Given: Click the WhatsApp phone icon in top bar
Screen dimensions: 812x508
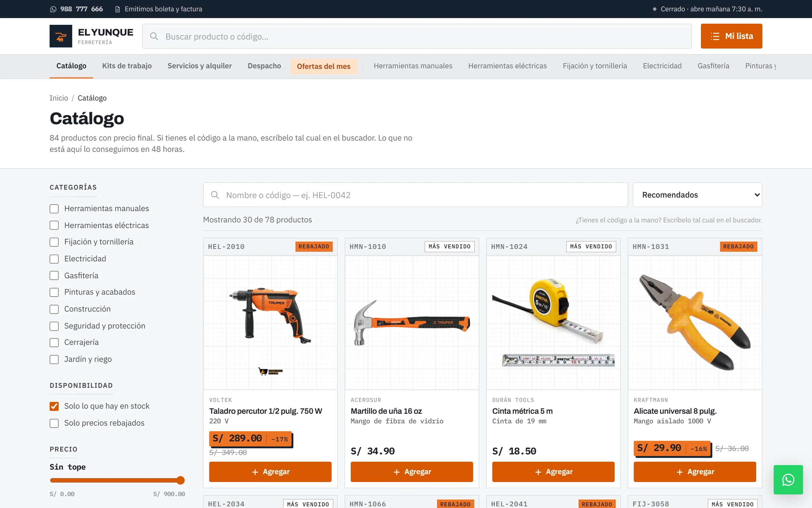Looking at the screenshot, I should point(53,9).
